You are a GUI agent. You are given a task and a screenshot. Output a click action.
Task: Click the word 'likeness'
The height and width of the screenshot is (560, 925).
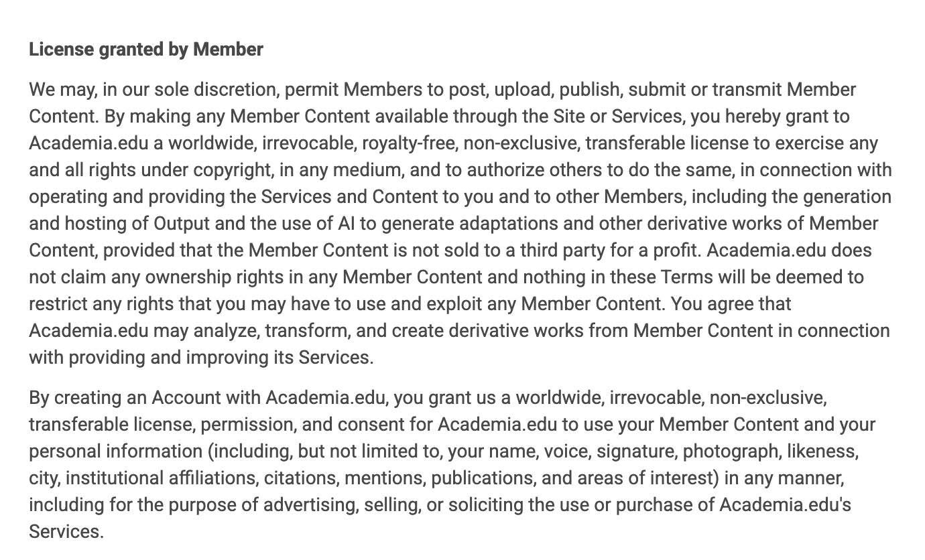coord(822,451)
